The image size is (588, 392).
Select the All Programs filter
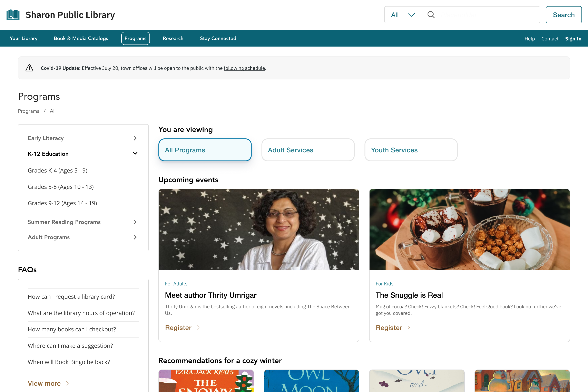(x=205, y=150)
